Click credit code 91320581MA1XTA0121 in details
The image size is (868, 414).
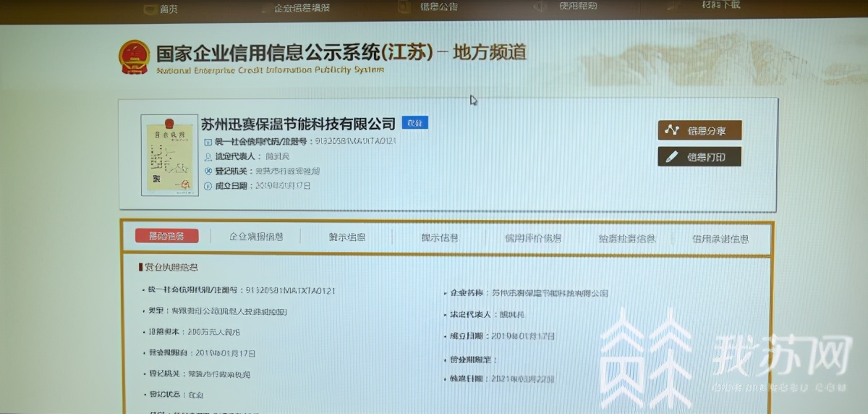(x=290, y=290)
